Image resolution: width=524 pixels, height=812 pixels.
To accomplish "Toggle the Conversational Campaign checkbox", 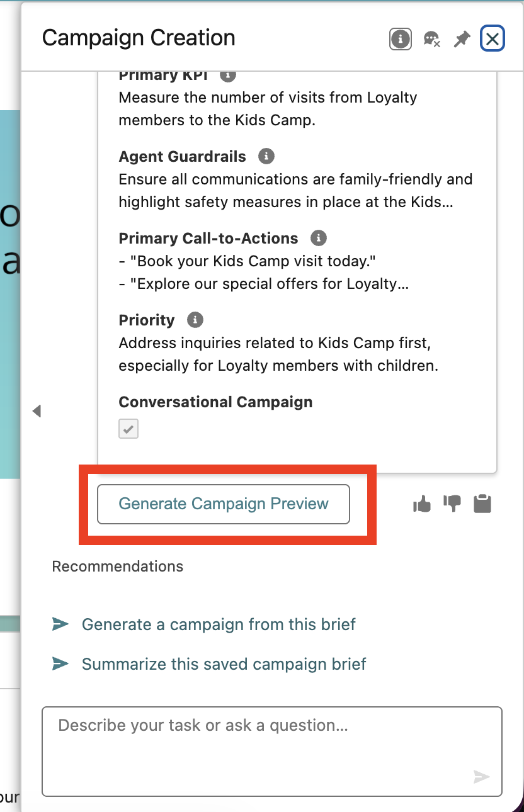I will 128,429.
